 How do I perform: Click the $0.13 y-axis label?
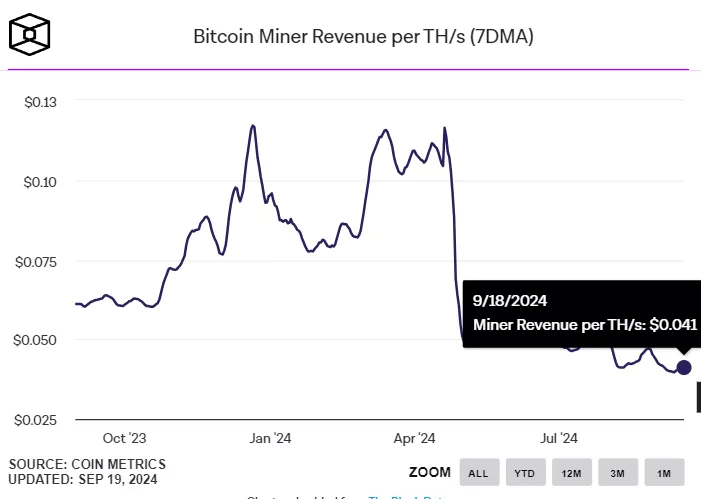pos(37,102)
